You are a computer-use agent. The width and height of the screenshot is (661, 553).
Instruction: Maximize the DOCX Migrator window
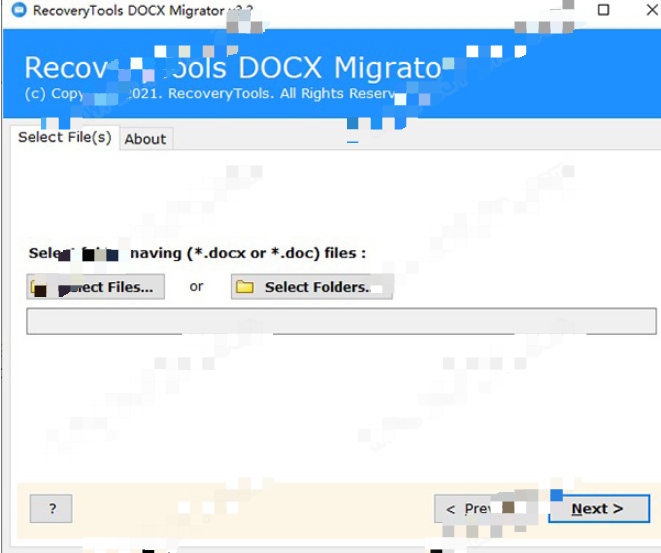tap(603, 10)
